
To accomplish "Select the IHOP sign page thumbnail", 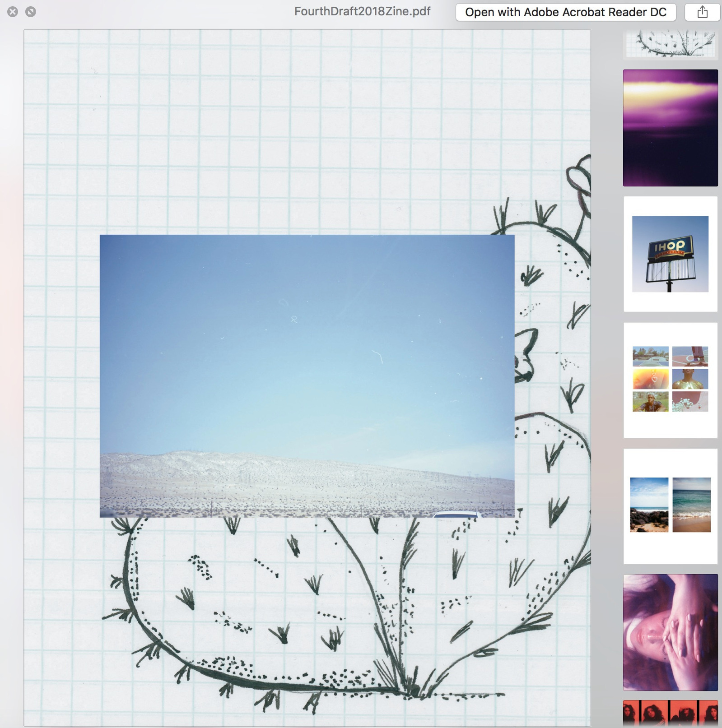I will click(670, 254).
